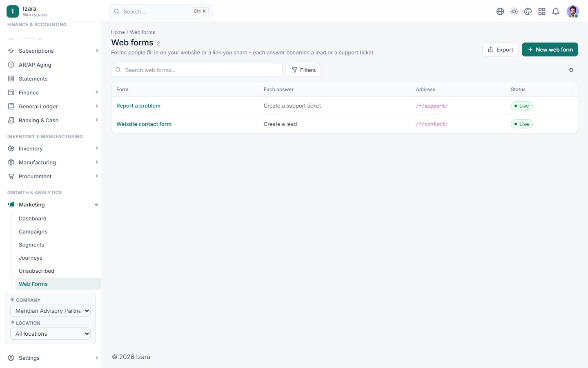Click the Statements sidebar icon
The width and height of the screenshot is (588, 368).
coord(11,79)
